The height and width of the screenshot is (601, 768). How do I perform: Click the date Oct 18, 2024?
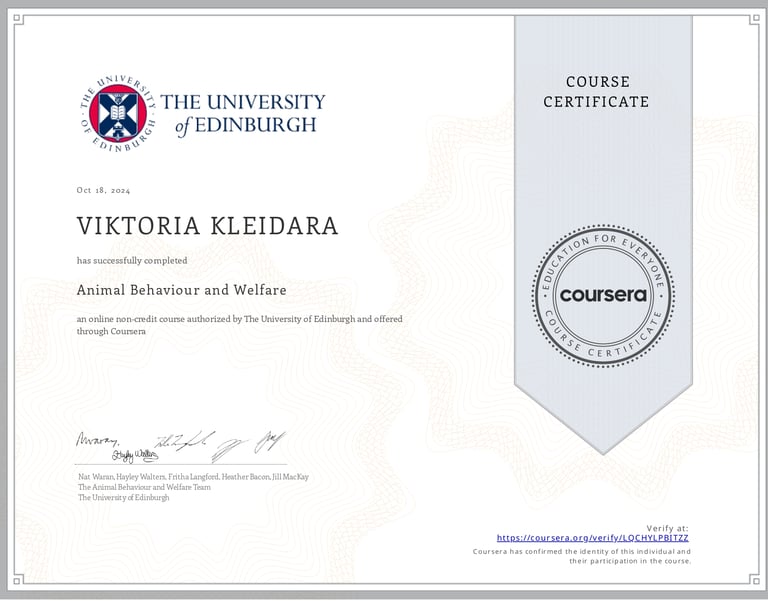[x=103, y=191]
